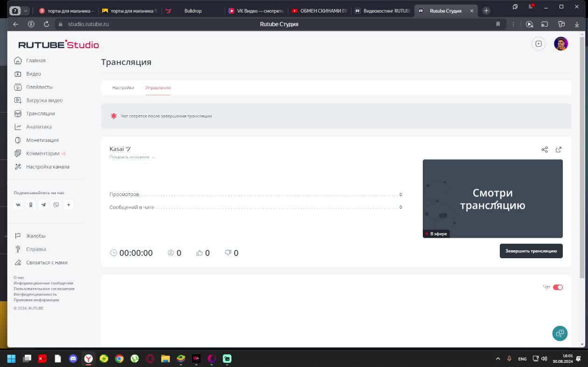This screenshot has width=588, height=367.
Task: Close the Rutube Студия tab
Action: (471, 11)
